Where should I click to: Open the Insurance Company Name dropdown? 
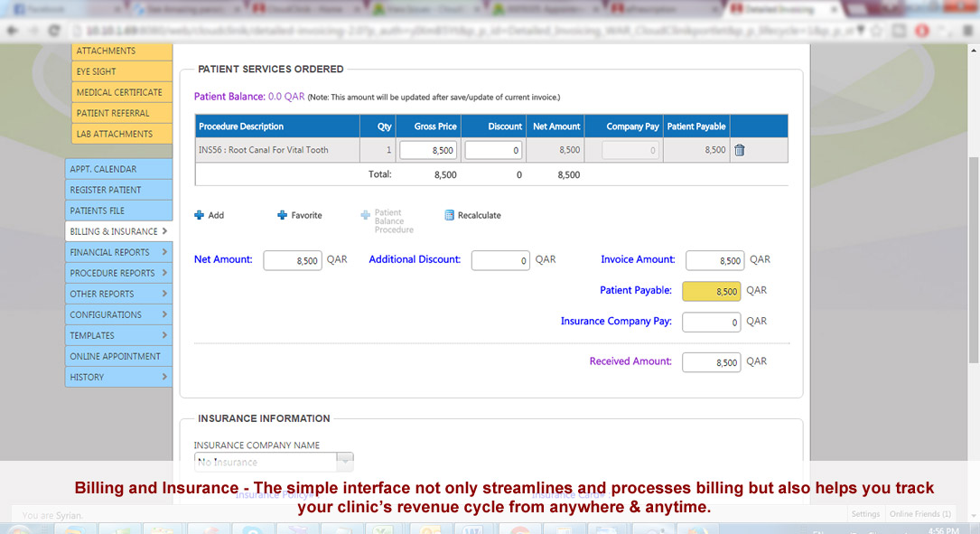click(344, 462)
